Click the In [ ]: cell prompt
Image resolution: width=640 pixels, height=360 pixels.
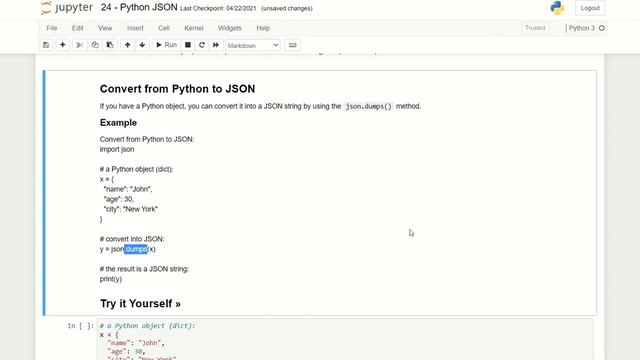(80, 326)
